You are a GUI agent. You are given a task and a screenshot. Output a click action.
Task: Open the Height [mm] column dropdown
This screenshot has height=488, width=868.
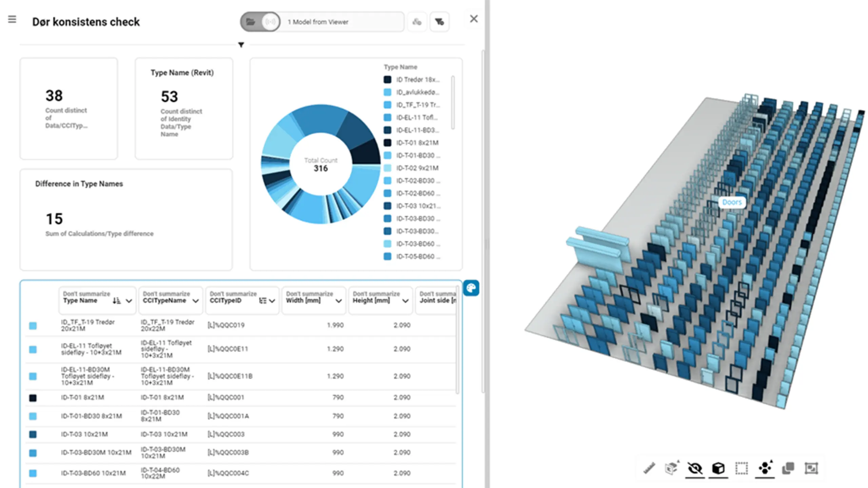(x=405, y=301)
